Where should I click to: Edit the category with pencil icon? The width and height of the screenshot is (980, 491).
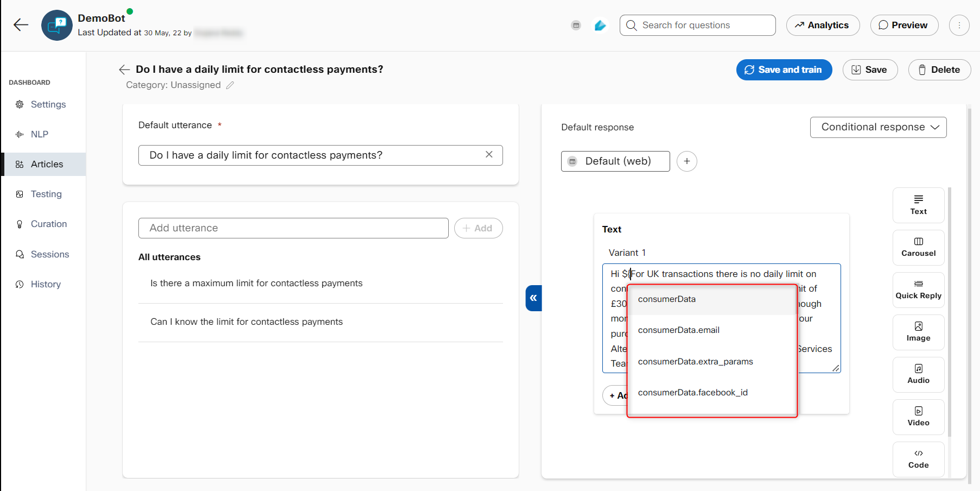tap(230, 85)
